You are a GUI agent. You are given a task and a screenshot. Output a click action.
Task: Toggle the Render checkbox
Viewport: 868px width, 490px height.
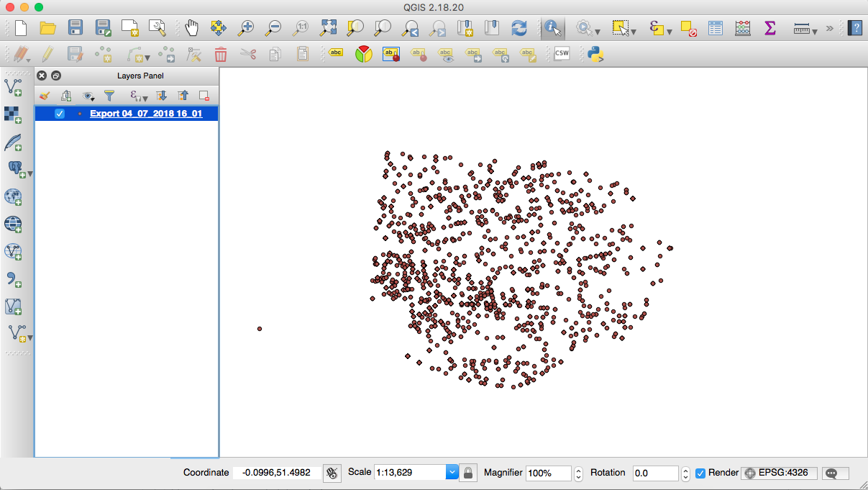coord(700,473)
